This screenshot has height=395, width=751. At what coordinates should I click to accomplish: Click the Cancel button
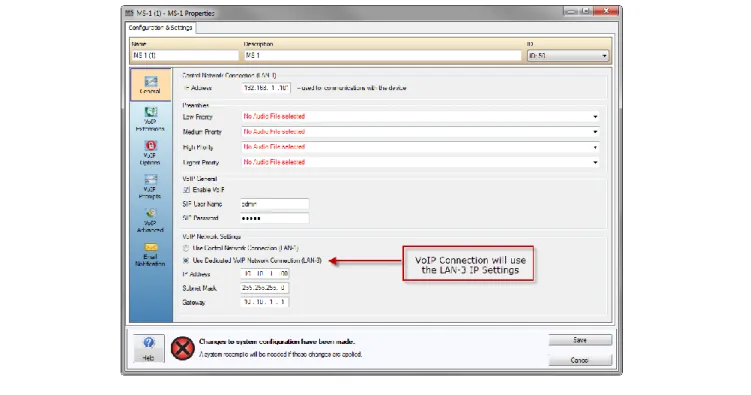pos(580,360)
